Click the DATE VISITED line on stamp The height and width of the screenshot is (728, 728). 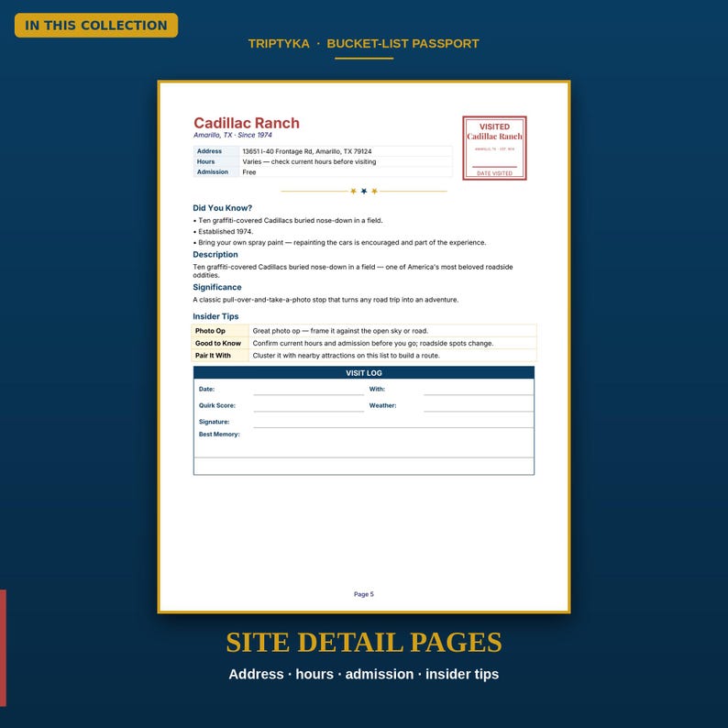click(494, 172)
